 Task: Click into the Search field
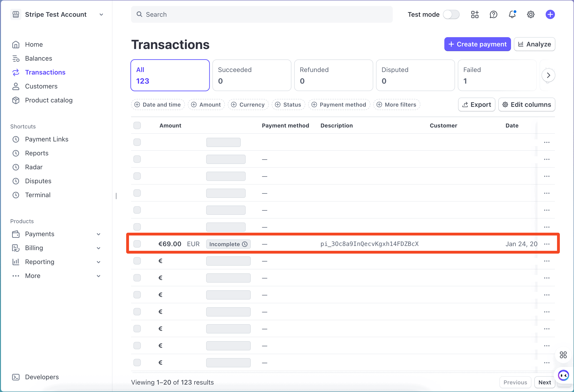pyautogui.click(x=262, y=15)
